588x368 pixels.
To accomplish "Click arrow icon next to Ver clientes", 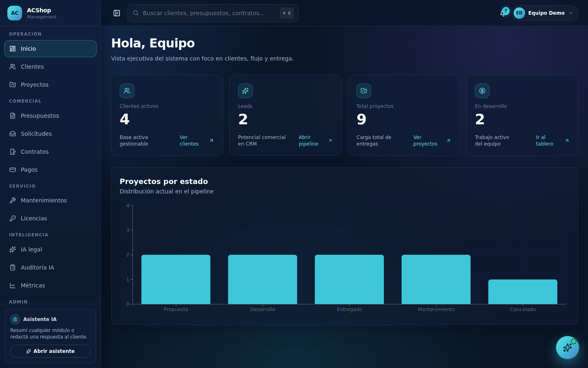I will pos(212,141).
